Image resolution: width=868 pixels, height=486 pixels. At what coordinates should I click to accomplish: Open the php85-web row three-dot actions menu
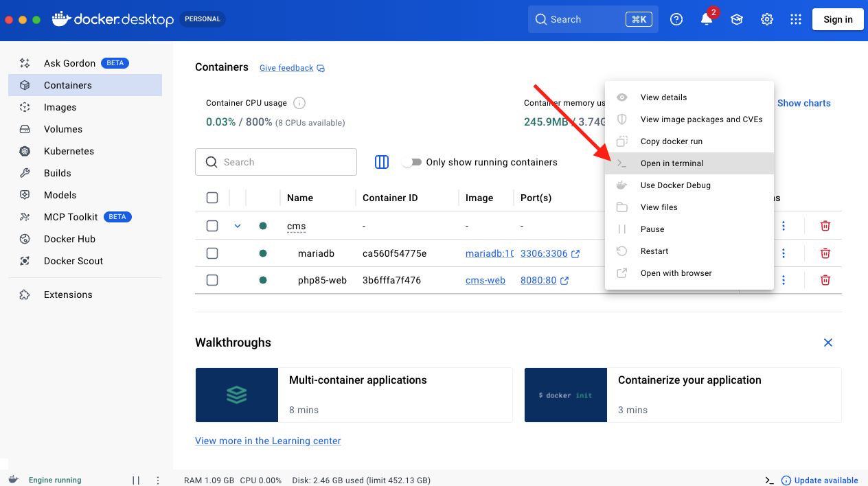pyautogui.click(x=784, y=280)
